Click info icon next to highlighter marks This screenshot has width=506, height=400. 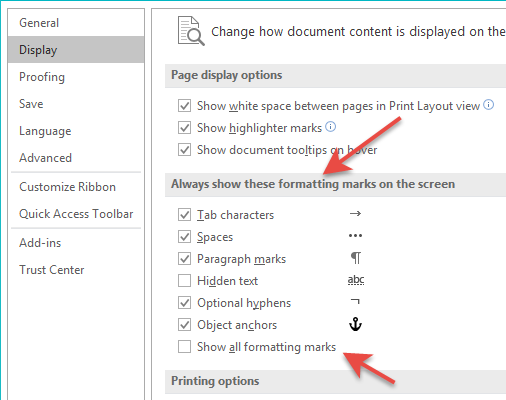coord(330,127)
